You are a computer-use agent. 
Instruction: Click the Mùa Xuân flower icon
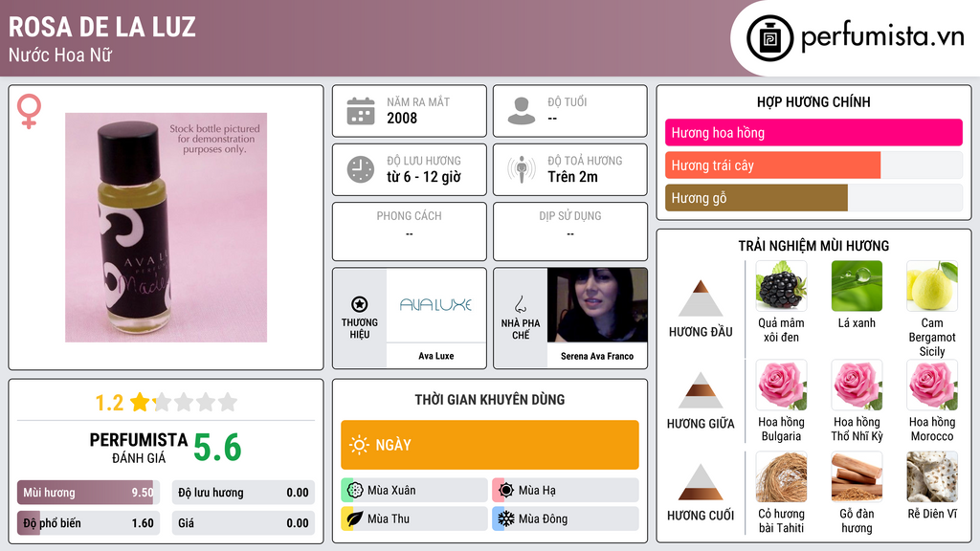[355, 491]
